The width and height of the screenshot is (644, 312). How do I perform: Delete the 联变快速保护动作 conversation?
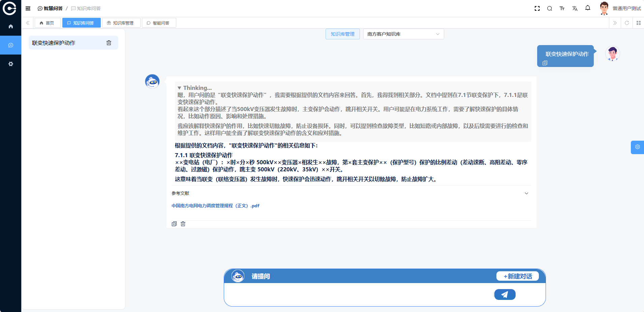pyautogui.click(x=109, y=43)
